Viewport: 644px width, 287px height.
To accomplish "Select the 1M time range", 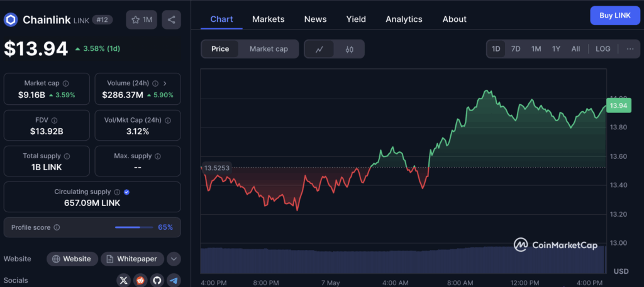I will pos(536,49).
